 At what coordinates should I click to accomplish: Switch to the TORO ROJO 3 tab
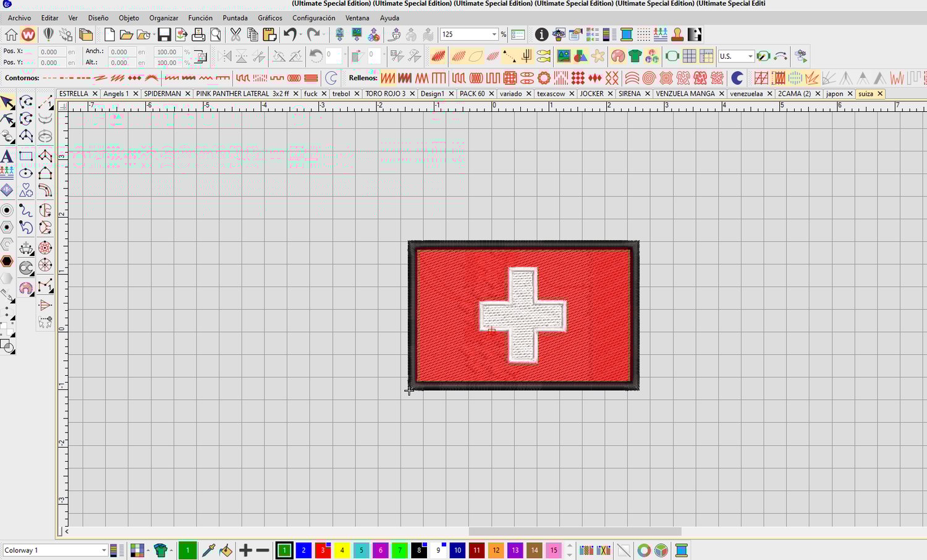coord(386,94)
